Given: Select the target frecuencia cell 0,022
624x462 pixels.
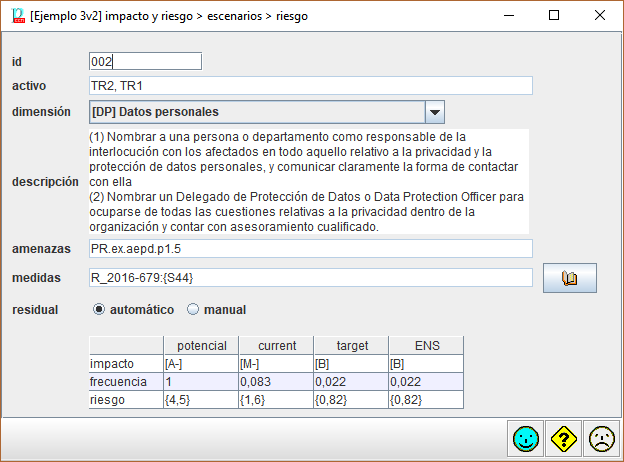Looking at the screenshot, I should (351, 382).
